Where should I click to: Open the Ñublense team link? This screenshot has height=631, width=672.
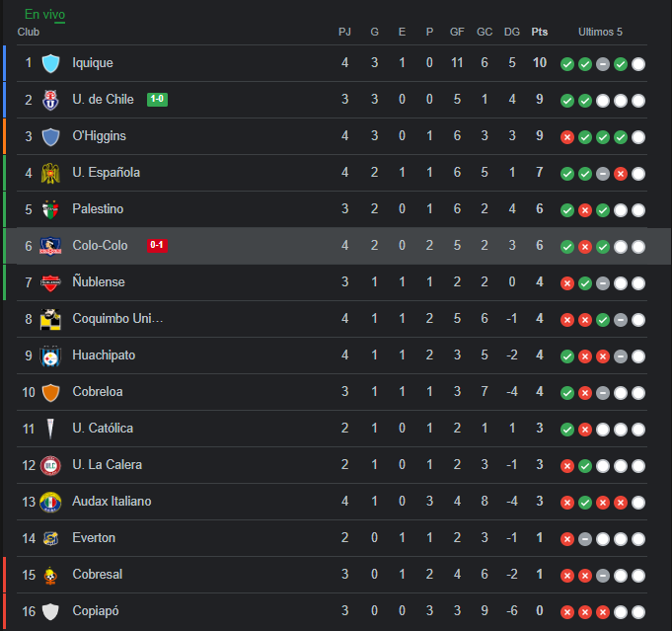tap(99, 281)
